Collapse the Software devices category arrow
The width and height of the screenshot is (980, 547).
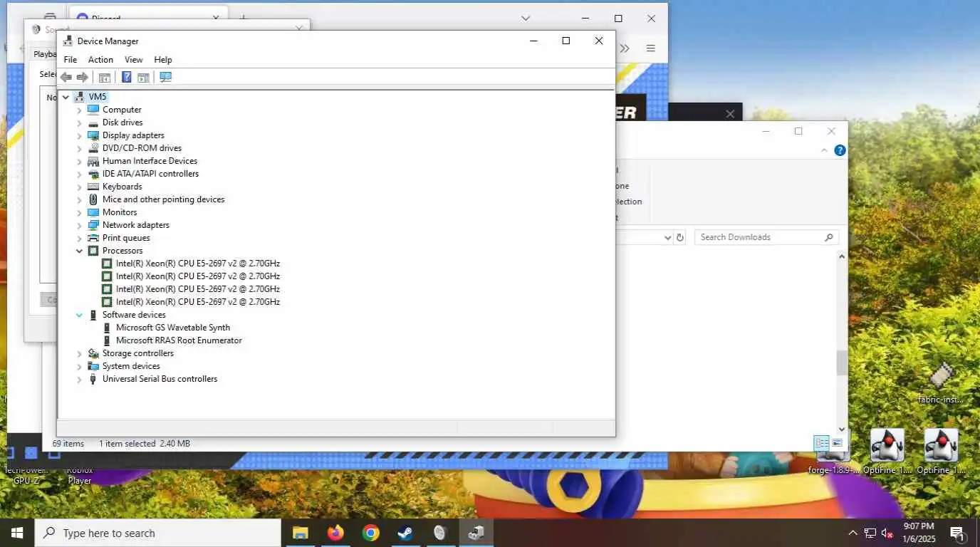click(x=80, y=315)
